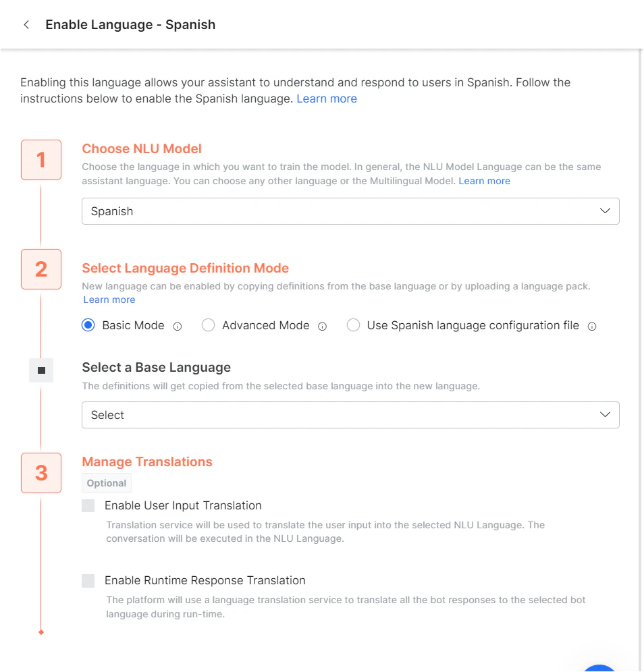Click Learn more in Language Definition Mode section
The image size is (644, 672).
(x=109, y=300)
